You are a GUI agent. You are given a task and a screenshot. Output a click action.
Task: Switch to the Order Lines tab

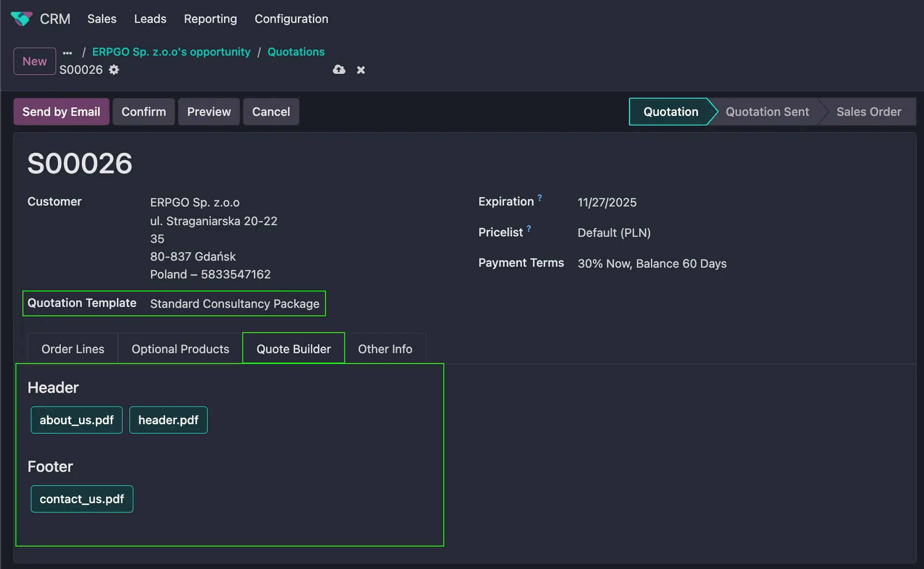(73, 349)
